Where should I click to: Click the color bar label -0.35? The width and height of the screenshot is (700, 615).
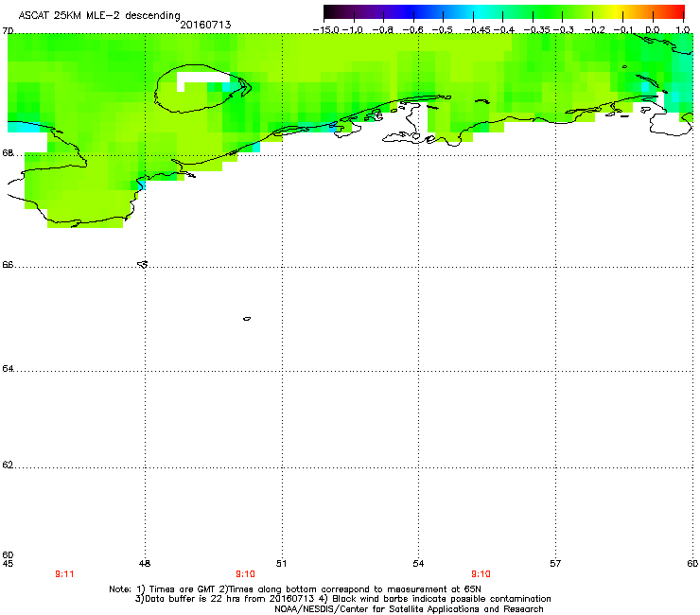pyautogui.click(x=536, y=30)
